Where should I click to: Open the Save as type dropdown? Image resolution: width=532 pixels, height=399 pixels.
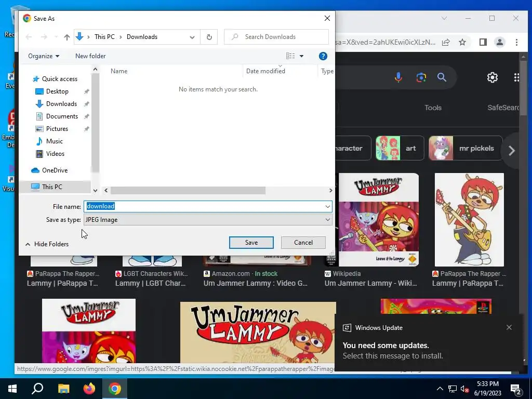pos(208,220)
